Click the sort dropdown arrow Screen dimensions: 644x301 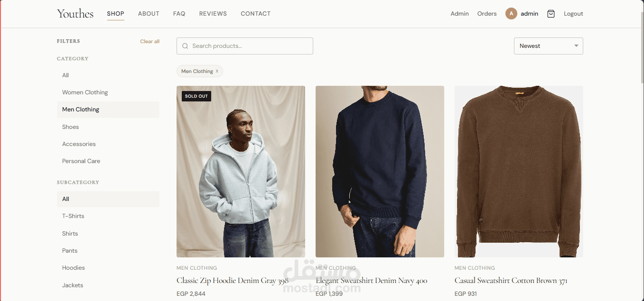click(576, 46)
